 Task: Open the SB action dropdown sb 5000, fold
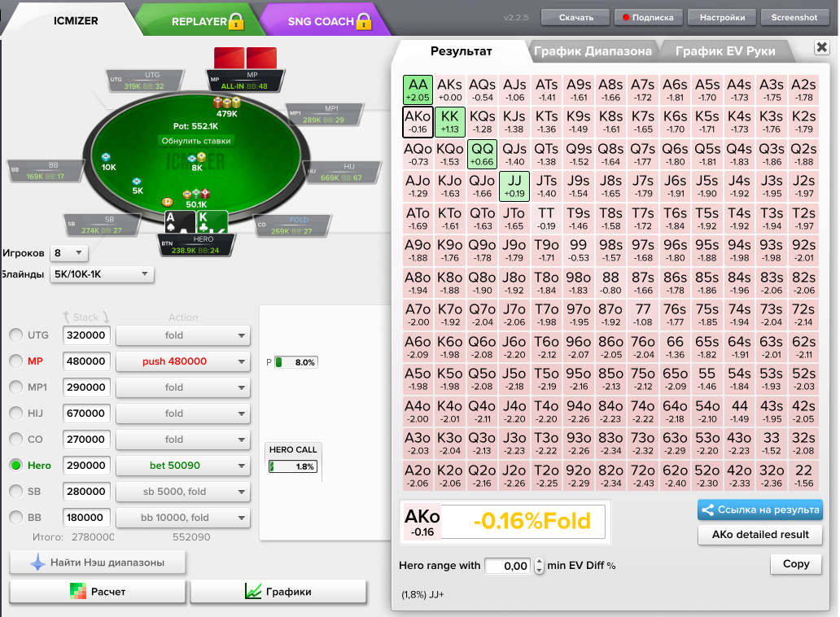click(x=183, y=491)
